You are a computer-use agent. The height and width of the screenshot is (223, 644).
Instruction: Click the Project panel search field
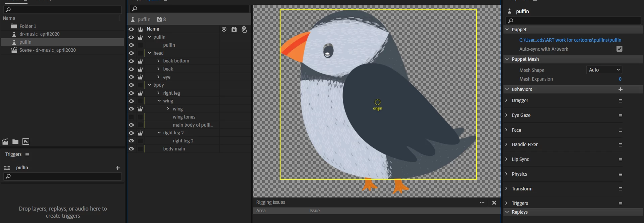point(62,10)
